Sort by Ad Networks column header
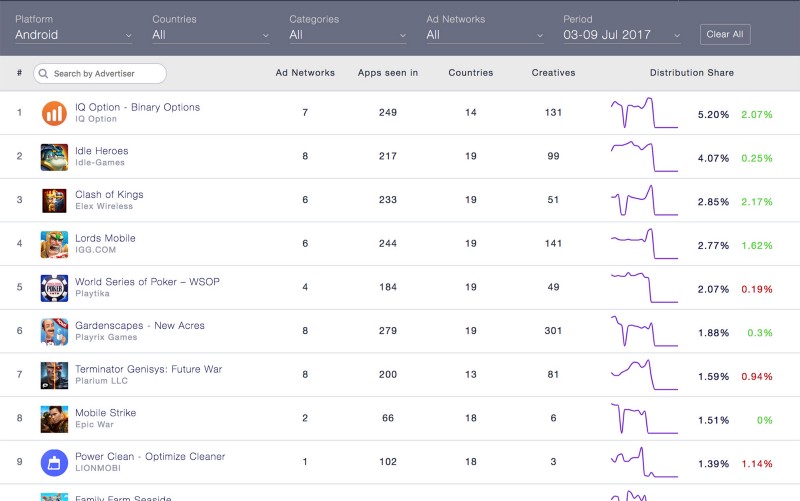 point(305,72)
